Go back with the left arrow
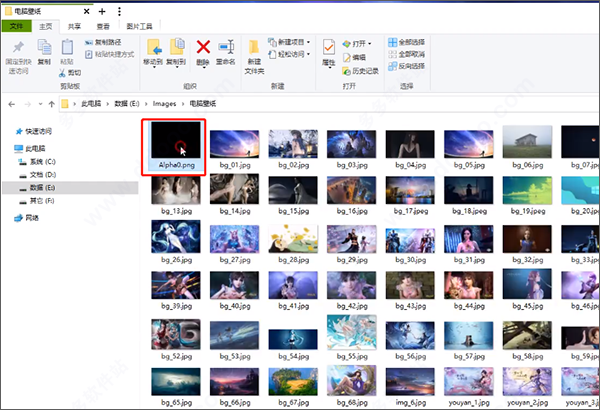This screenshot has width=600, height=410. pyautogui.click(x=12, y=104)
